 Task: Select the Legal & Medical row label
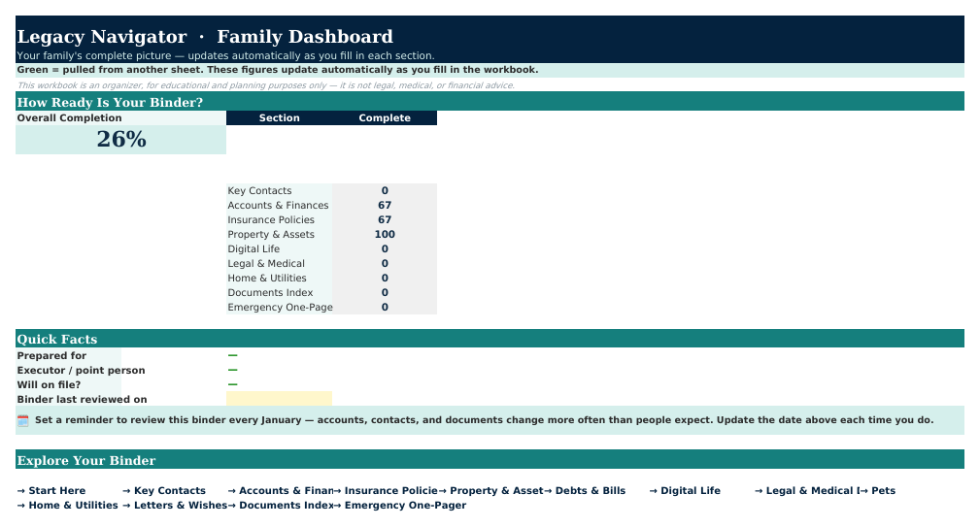click(x=266, y=264)
